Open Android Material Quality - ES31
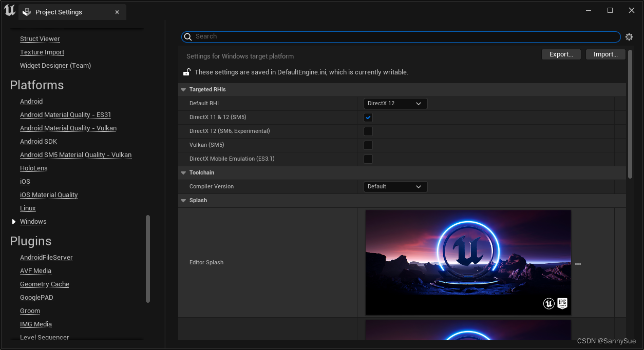Screen dimensions: 644x350 pyautogui.click(x=66, y=115)
